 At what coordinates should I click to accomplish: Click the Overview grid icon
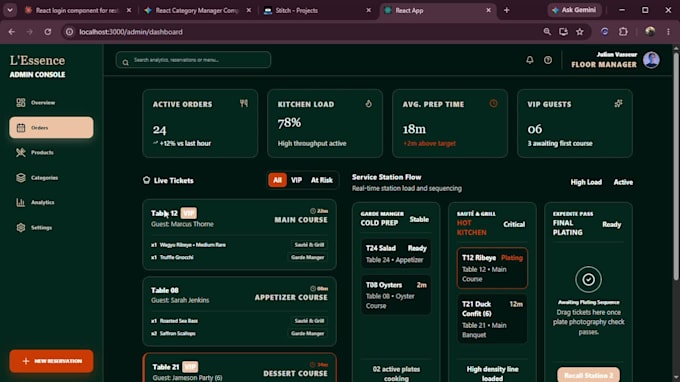pos(20,103)
